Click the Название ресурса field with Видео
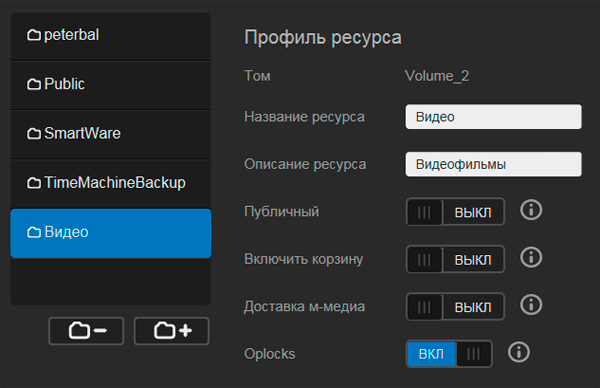Image resolution: width=600 pixels, height=388 pixels. click(494, 117)
